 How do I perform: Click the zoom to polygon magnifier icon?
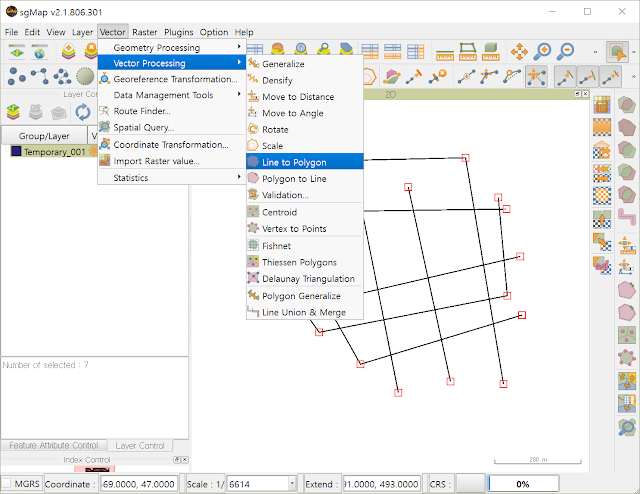coord(627,427)
